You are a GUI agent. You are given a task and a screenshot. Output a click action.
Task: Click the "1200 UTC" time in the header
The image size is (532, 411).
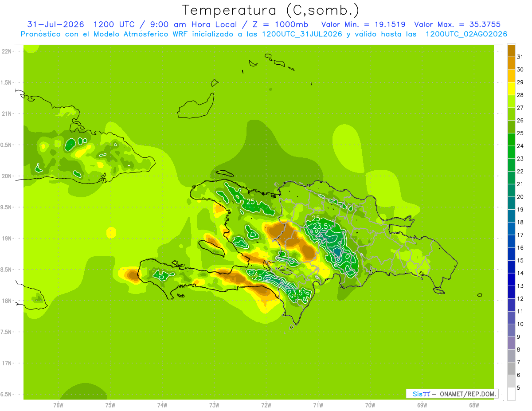tap(115, 24)
